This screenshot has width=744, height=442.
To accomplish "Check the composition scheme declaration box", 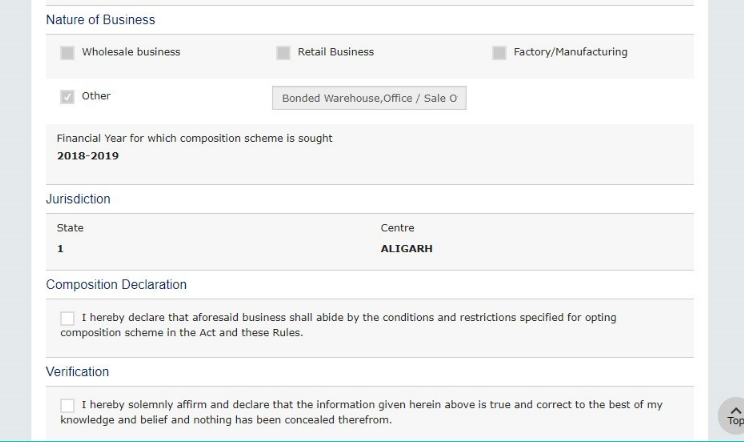I will 67,318.
